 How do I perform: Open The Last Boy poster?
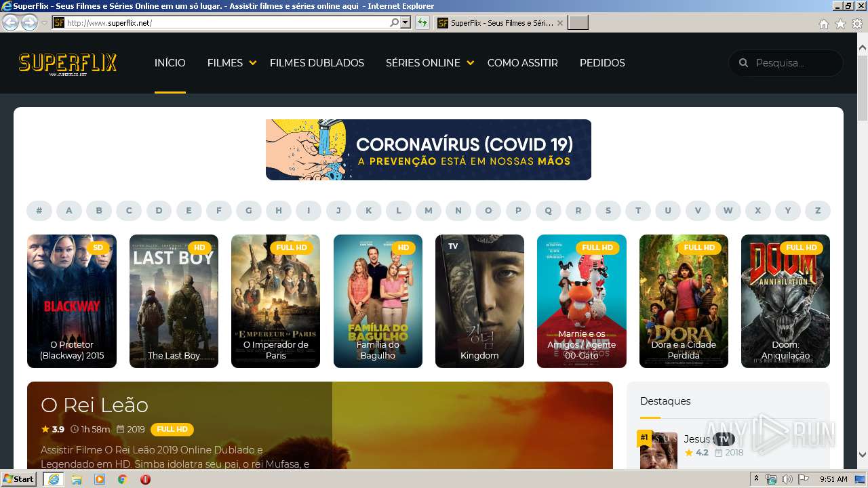(174, 301)
